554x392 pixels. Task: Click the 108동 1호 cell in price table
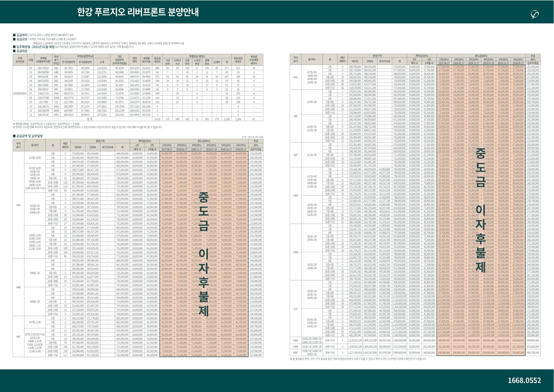[35, 273]
